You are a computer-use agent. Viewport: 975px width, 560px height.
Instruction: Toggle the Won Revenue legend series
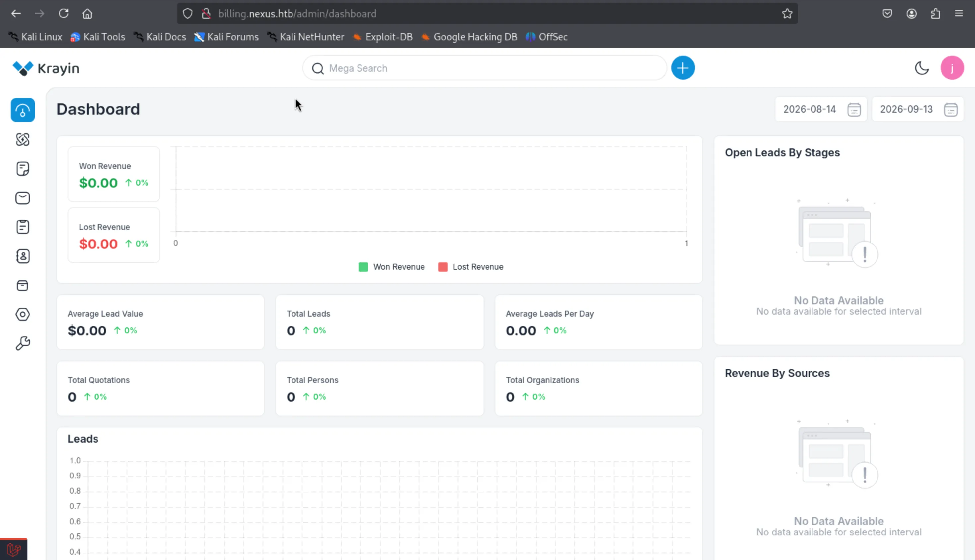[x=391, y=267]
